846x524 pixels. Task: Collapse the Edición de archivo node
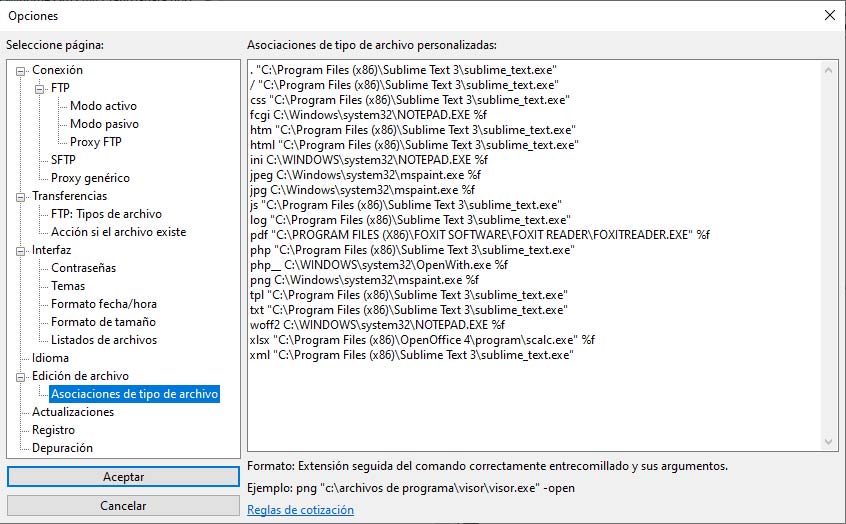pos(21,377)
